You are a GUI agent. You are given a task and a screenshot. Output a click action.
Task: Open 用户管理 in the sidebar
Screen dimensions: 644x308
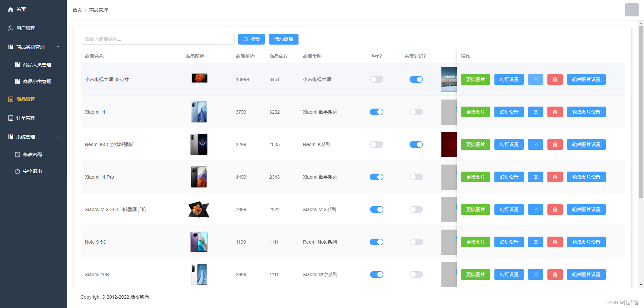pyautogui.click(x=34, y=28)
